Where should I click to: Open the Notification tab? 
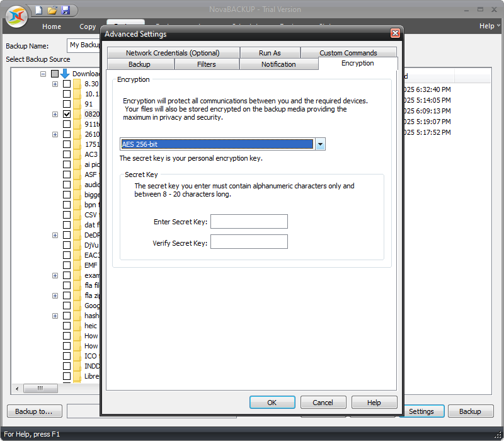tap(278, 64)
